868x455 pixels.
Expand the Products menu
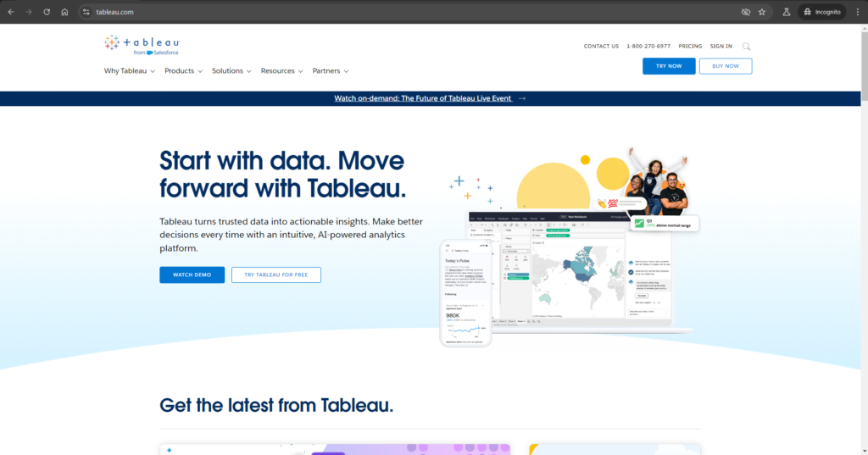[183, 71]
